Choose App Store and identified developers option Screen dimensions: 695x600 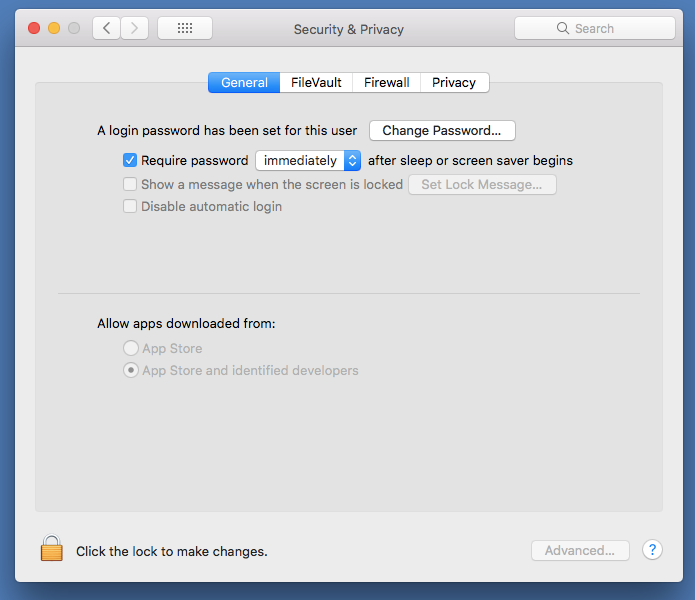click(x=130, y=371)
